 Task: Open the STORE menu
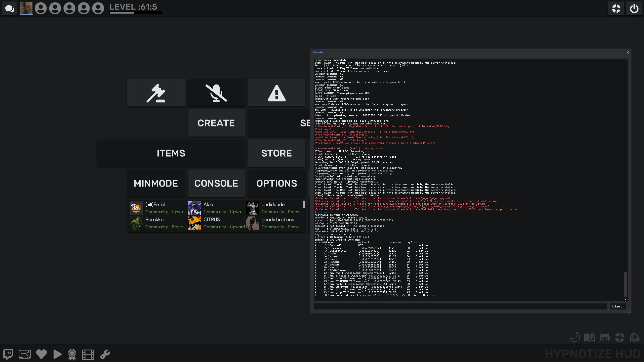point(276,153)
